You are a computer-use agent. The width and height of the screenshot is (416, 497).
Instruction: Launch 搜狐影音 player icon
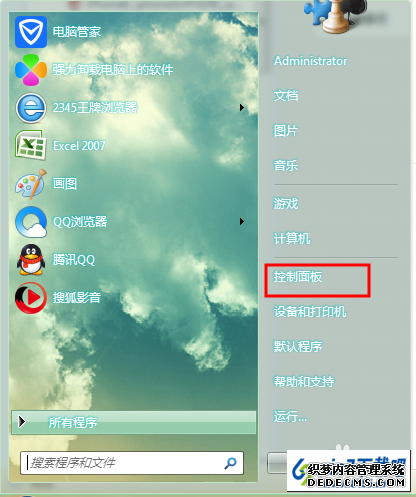point(31,298)
